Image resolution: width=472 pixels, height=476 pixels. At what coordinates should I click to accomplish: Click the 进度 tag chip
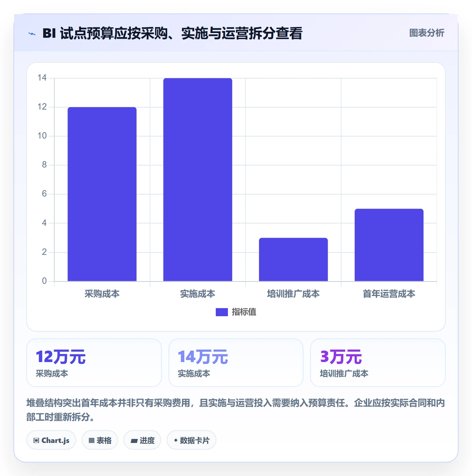pos(142,440)
